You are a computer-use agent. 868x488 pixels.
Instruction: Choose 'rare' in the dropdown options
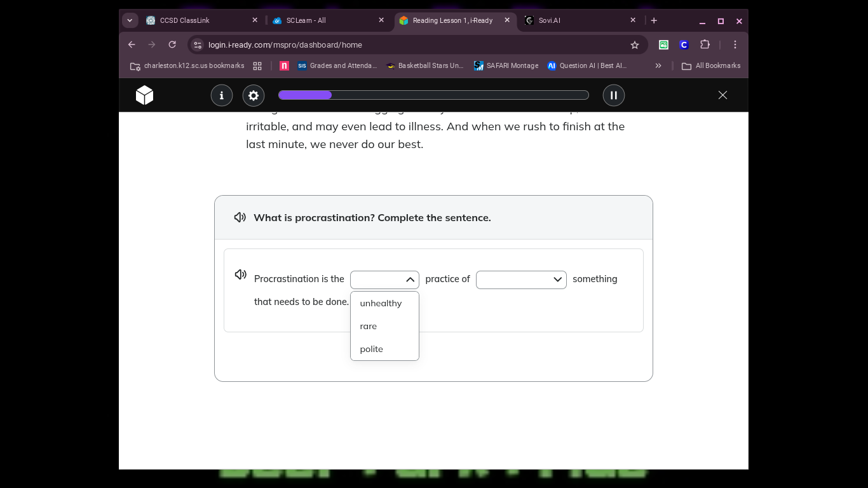coord(369,326)
